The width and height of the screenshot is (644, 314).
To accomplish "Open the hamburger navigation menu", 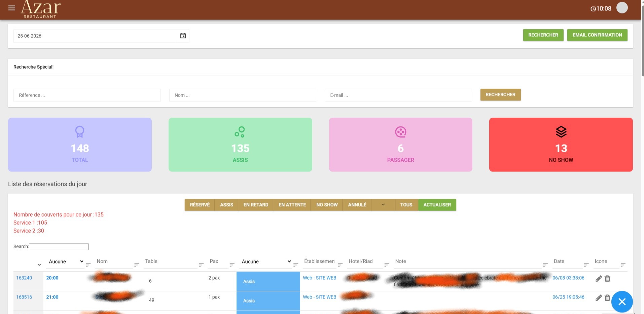I will click(x=12, y=8).
